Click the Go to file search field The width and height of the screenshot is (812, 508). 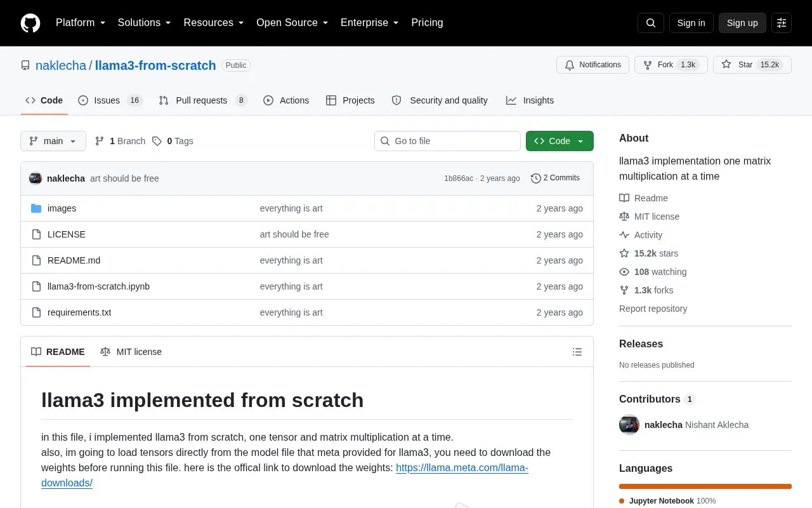(x=447, y=141)
